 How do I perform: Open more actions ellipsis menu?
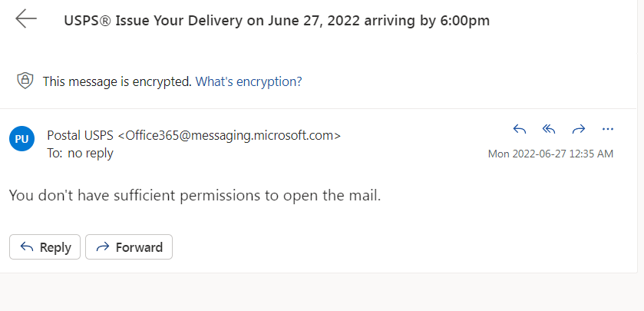pos(607,130)
